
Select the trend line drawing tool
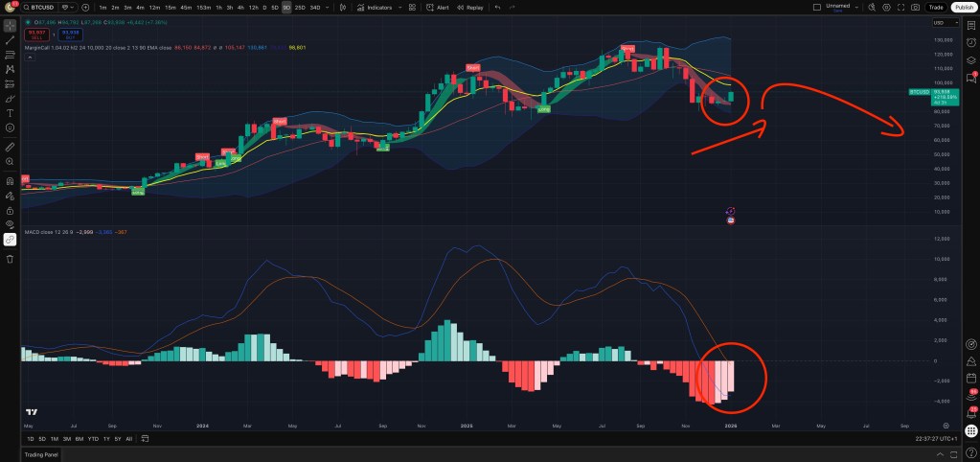click(10, 40)
